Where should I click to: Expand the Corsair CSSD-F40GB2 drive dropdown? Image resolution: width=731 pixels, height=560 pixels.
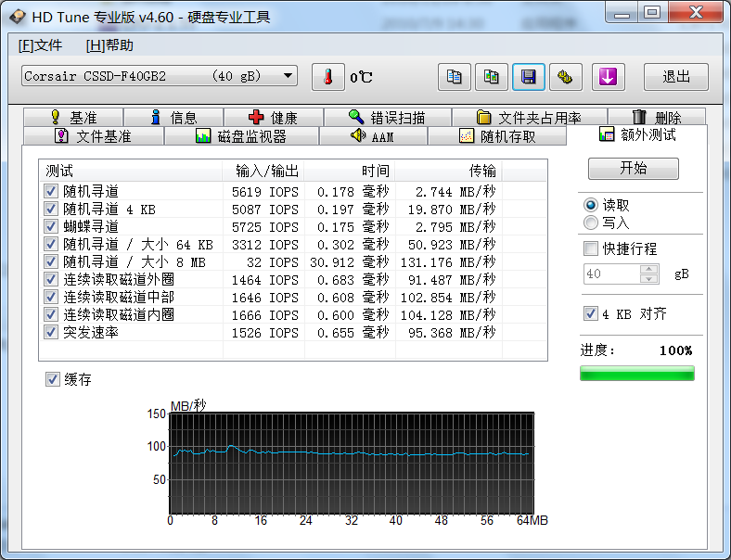tap(289, 76)
